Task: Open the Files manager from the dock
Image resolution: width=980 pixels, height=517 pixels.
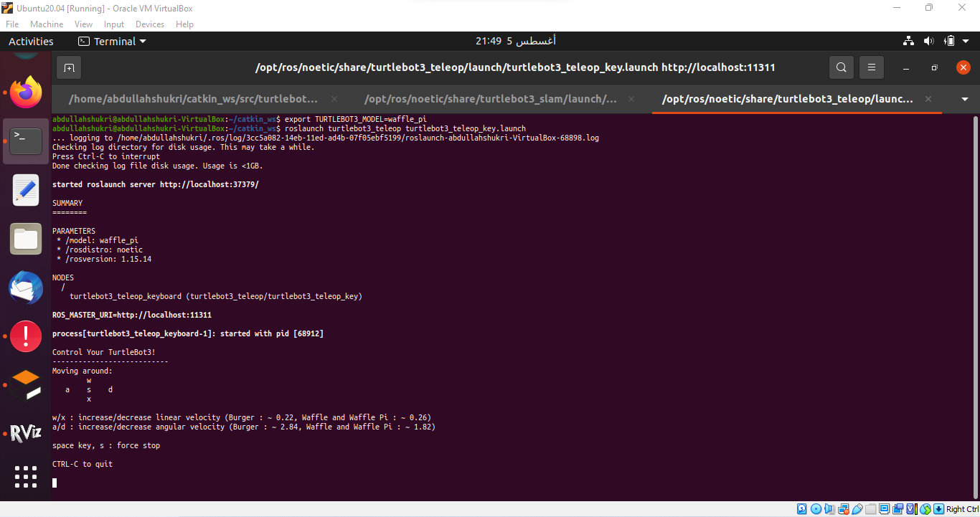Action: click(x=26, y=239)
